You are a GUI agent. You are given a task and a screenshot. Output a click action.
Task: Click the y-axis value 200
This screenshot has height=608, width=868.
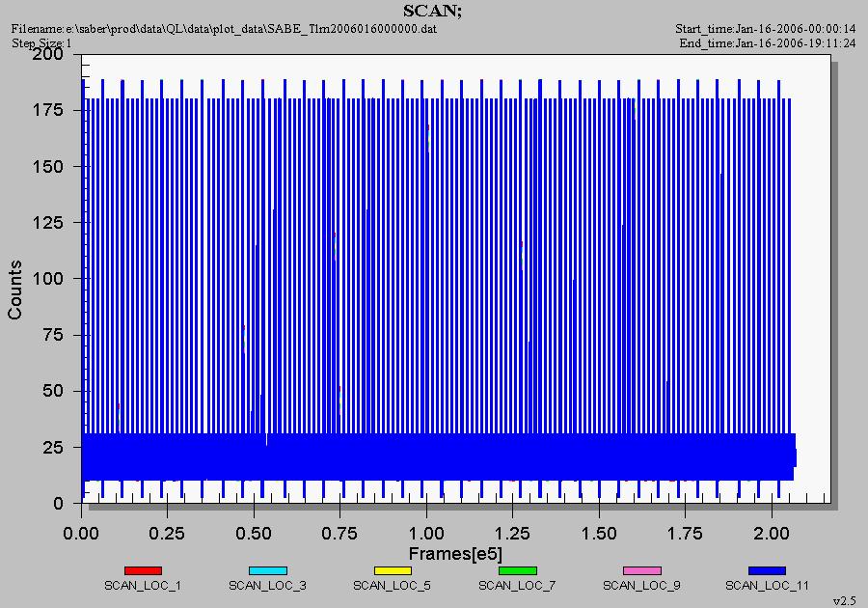pos(48,54)
